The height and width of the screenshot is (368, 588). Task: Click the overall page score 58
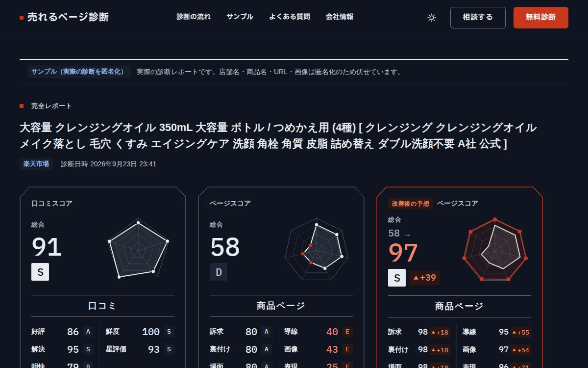pos(225,247)
